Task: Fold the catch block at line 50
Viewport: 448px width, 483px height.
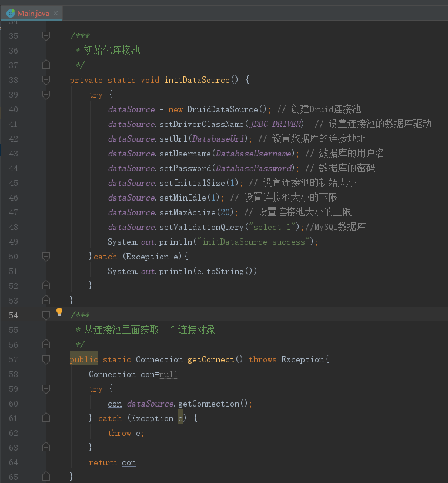Action: pos(46,257)
